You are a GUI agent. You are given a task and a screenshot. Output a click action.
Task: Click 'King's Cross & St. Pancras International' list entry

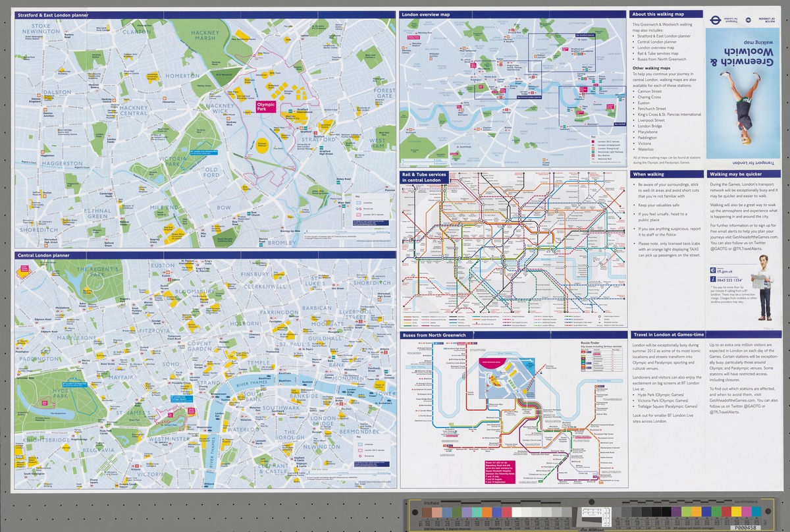670,115
